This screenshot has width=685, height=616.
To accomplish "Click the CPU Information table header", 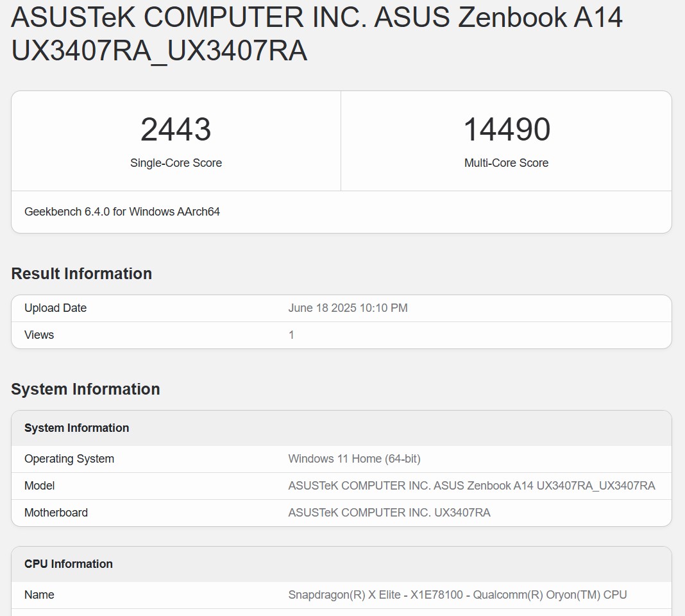I will click(x=69, y=564).
